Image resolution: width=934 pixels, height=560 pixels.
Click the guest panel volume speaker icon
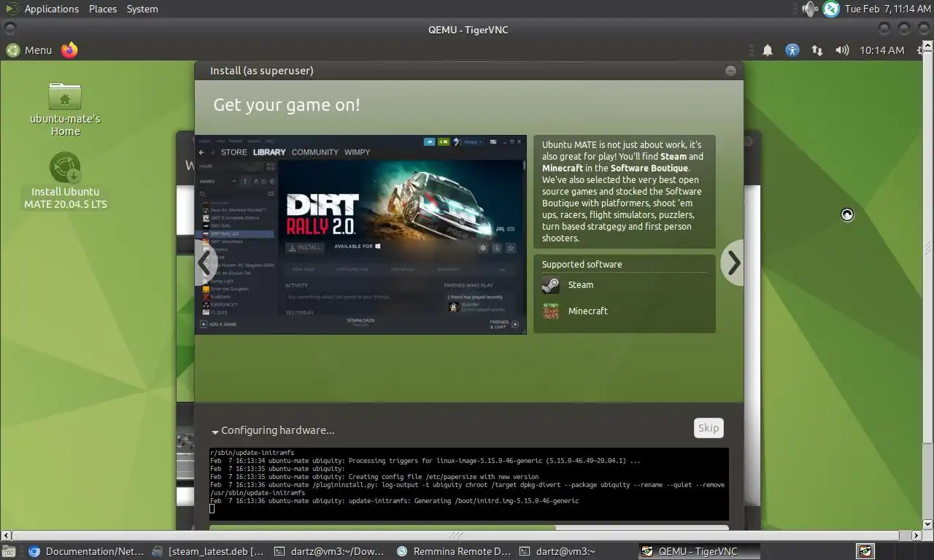click(842, 50)
